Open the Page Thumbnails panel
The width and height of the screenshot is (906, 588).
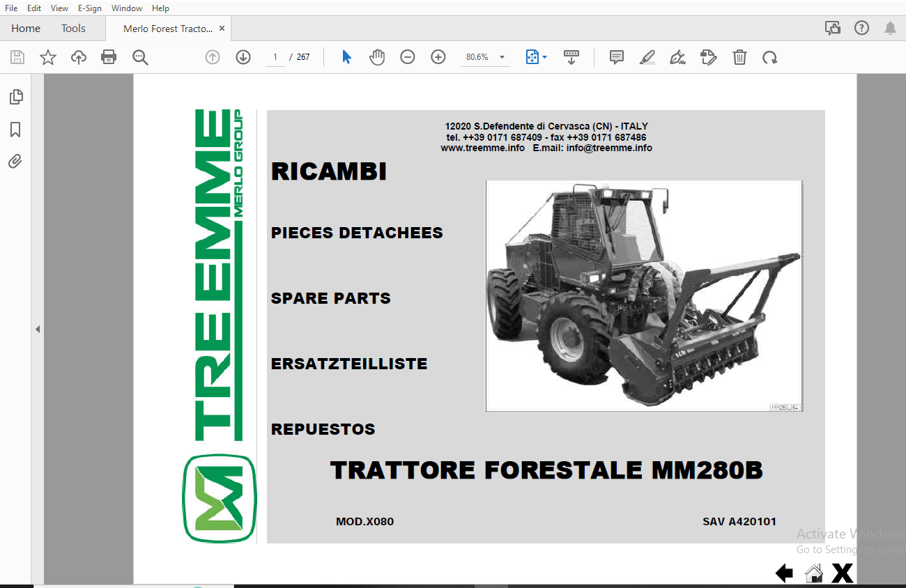[x=15, y=97]
